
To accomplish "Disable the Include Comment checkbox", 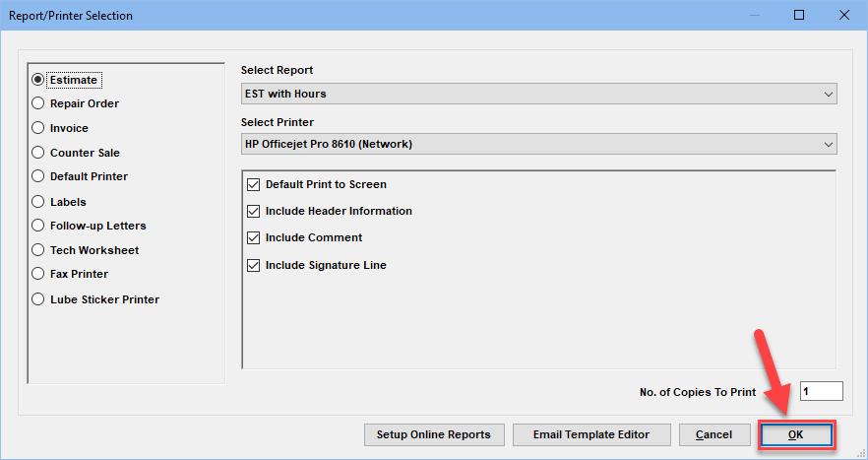I will click(254, 237).
